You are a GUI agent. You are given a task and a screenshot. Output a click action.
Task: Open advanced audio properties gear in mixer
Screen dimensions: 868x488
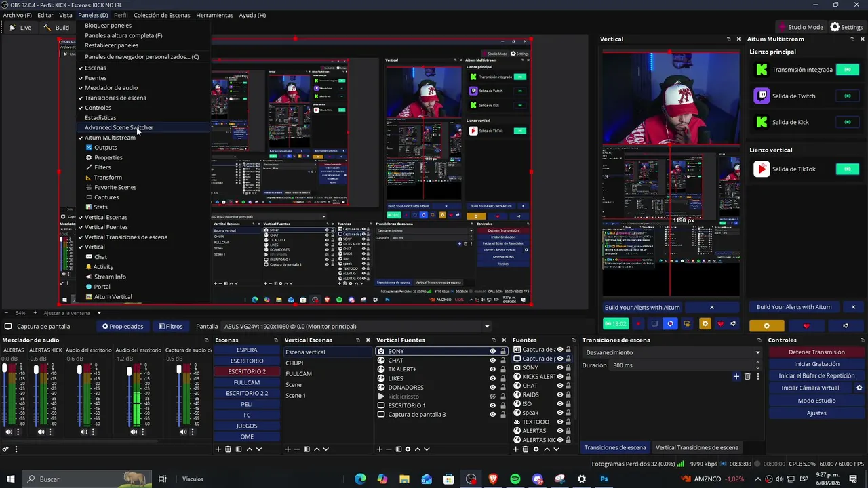(x=5, y=449)
